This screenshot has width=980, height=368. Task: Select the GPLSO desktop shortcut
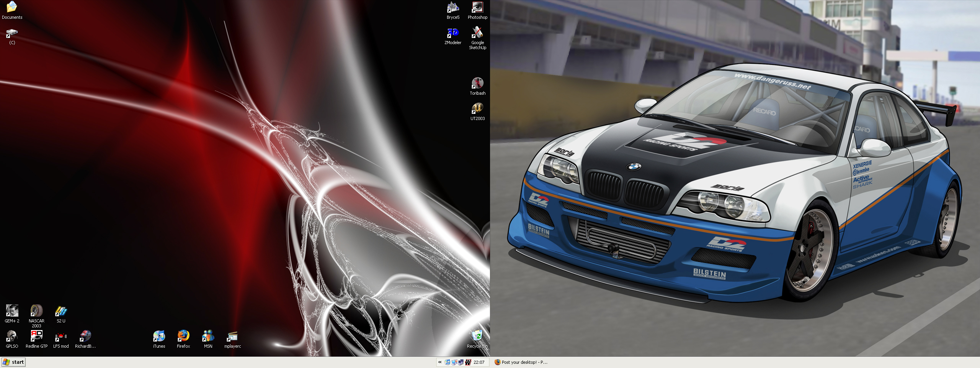click(12, 339)
